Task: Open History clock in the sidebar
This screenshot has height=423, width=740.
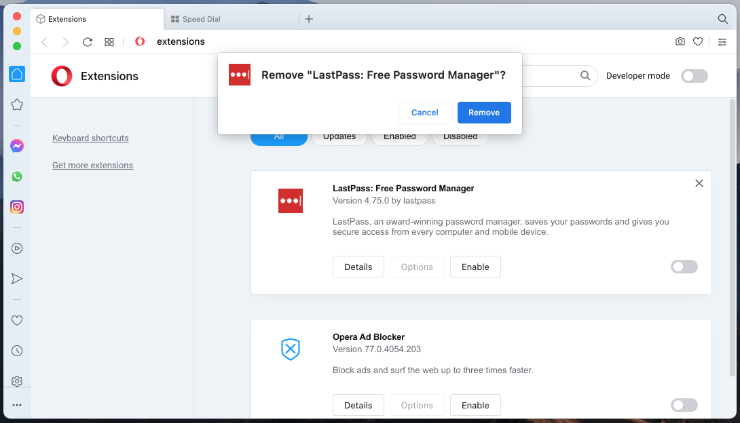Action: [17, 351]
